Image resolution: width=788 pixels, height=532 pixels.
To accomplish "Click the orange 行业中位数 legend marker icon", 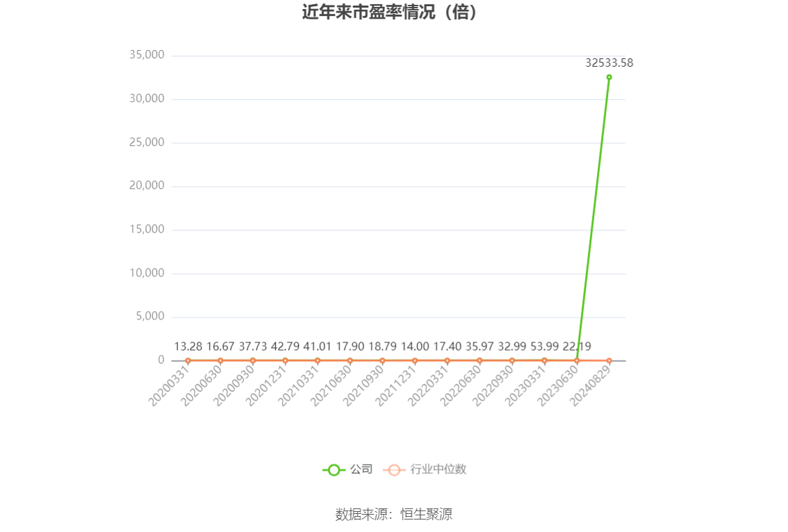I will coord(394,470).
